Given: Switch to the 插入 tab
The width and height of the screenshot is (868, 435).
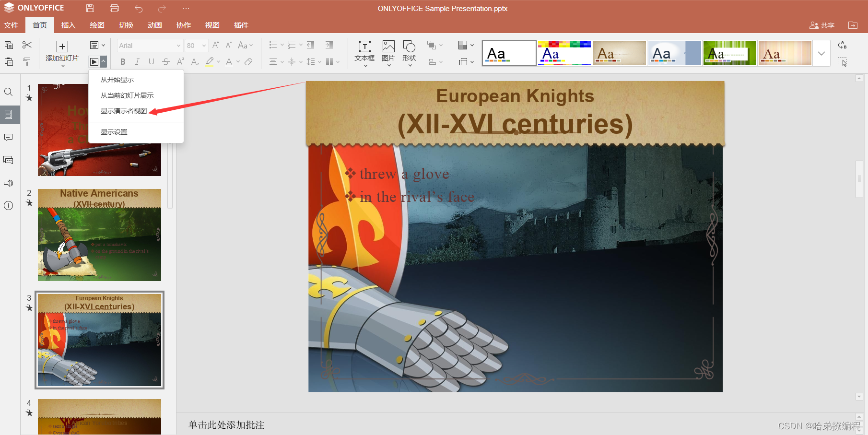Looking at the screenshot, I should pos(68,25).
